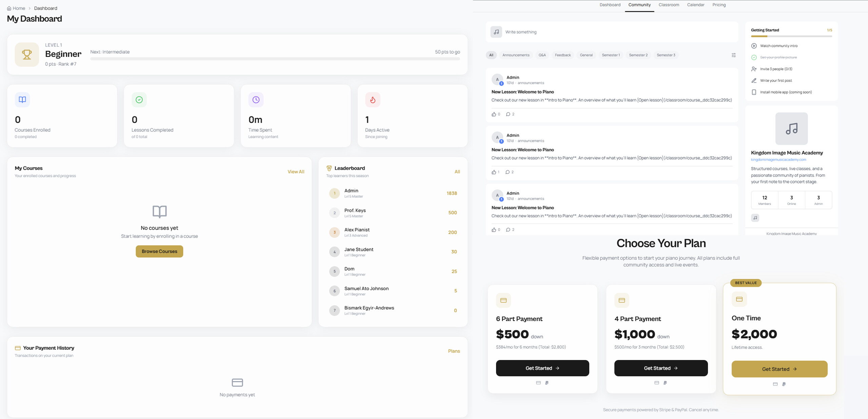Select the Write your first post step
This screenshot has width=868, height=419.
click(x=776, y=81)
